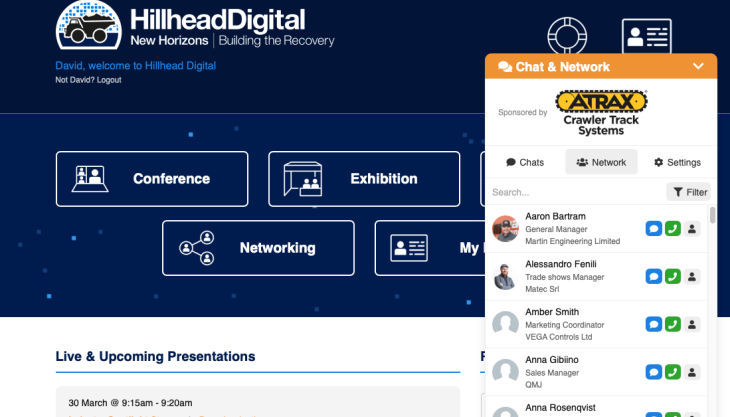Switch to the Chats tab
Image resolution: width=730 pixels, height=417 pixels.
[x=525, y=162]
